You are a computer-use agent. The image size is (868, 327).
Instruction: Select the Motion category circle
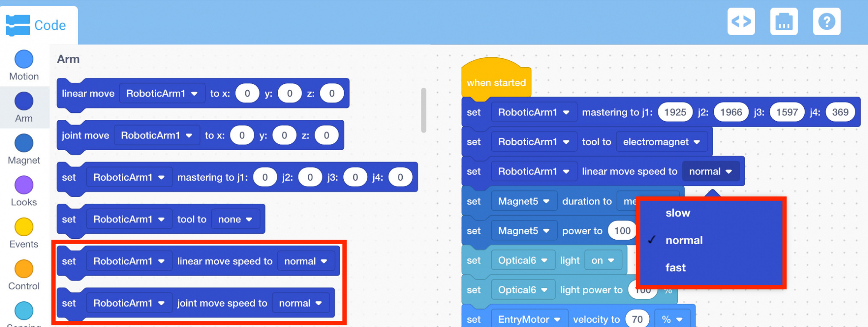(24, 59)
